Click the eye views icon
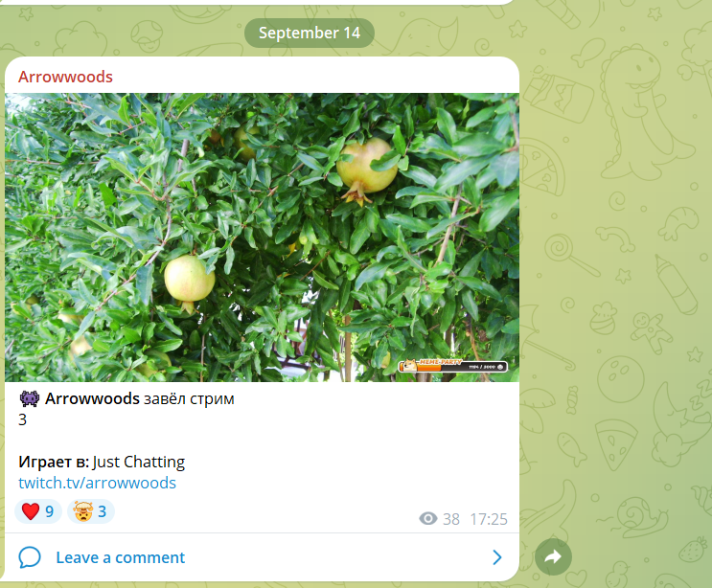The width and height of the screenshot is (712, 588). pos(427,519)
